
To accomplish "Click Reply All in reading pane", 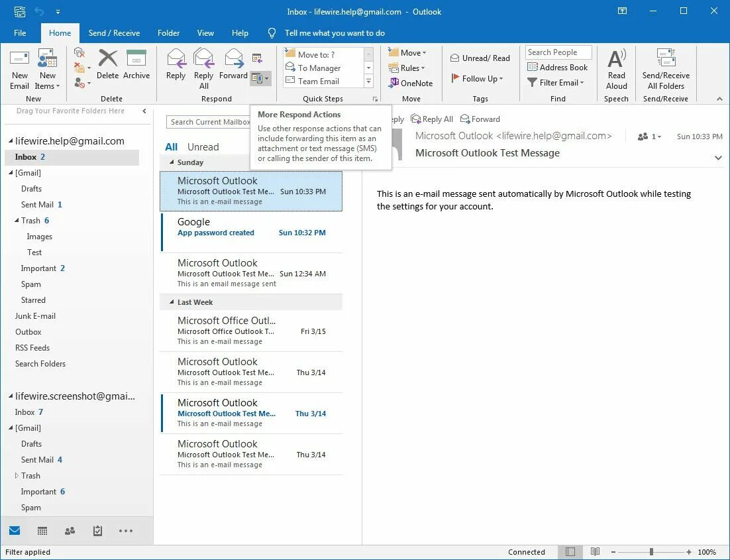I will 432,119.
